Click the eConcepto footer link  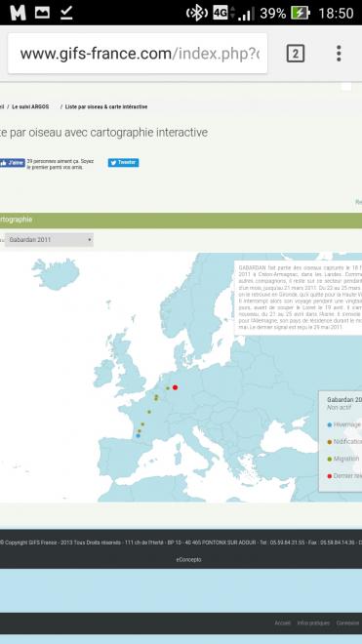pos(188,559)
